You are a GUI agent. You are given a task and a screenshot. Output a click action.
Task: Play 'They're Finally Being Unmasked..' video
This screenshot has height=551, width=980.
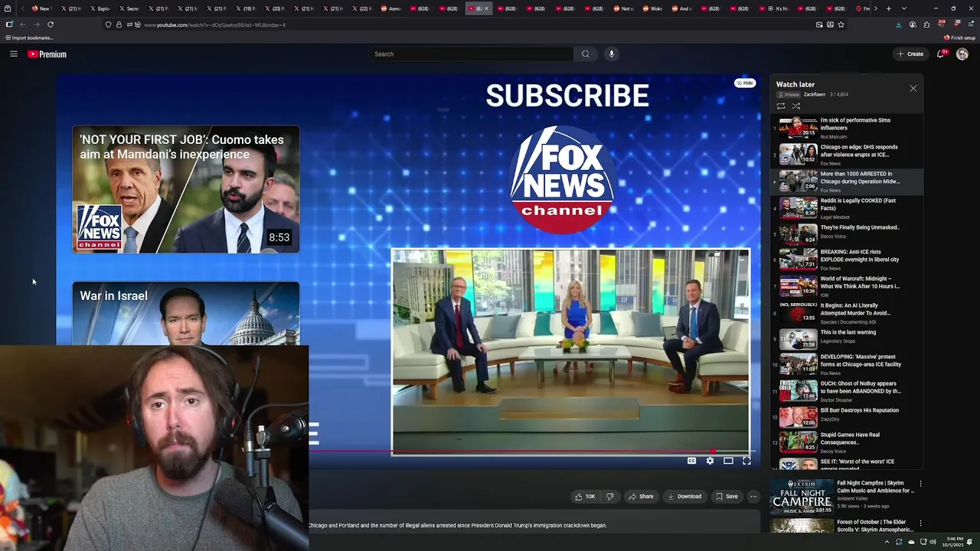(846, 233)
